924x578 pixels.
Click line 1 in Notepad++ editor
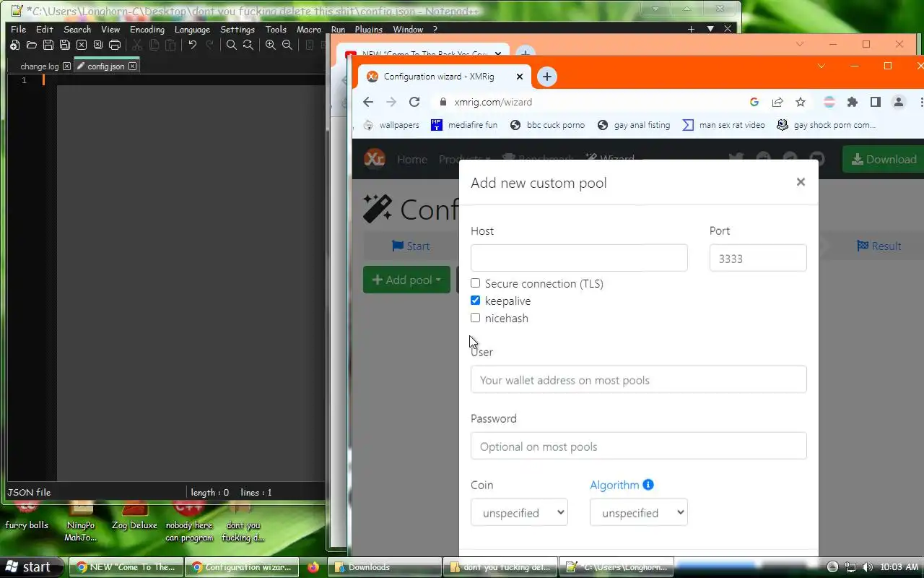tap(191, 80)
